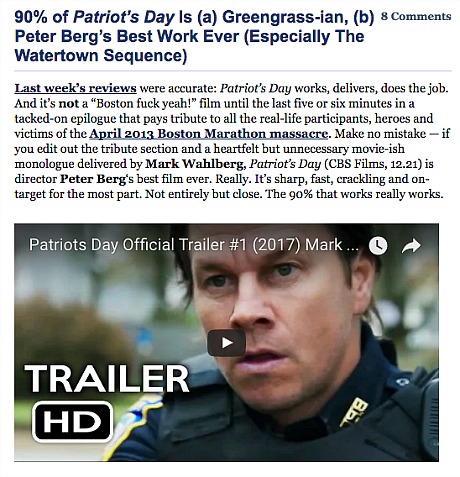
Task: Click the bold word not in article
Action: (x=69, y=103)
